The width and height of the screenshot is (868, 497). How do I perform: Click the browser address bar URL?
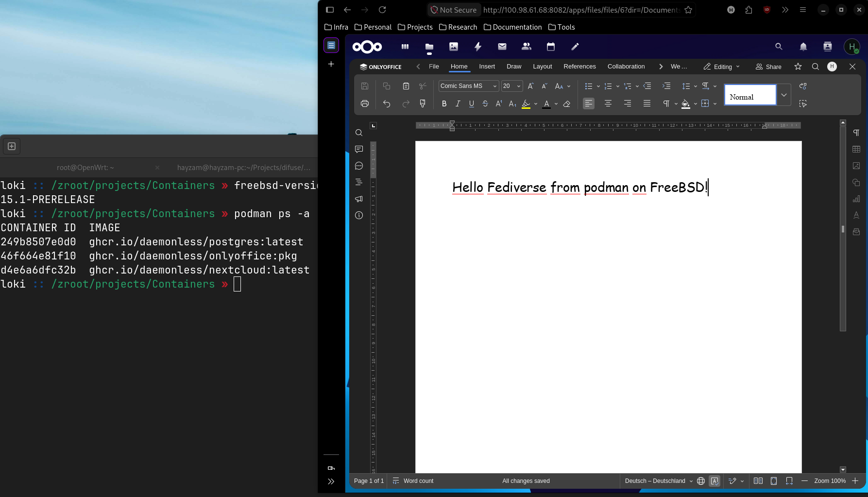click(x=582, y=10)
